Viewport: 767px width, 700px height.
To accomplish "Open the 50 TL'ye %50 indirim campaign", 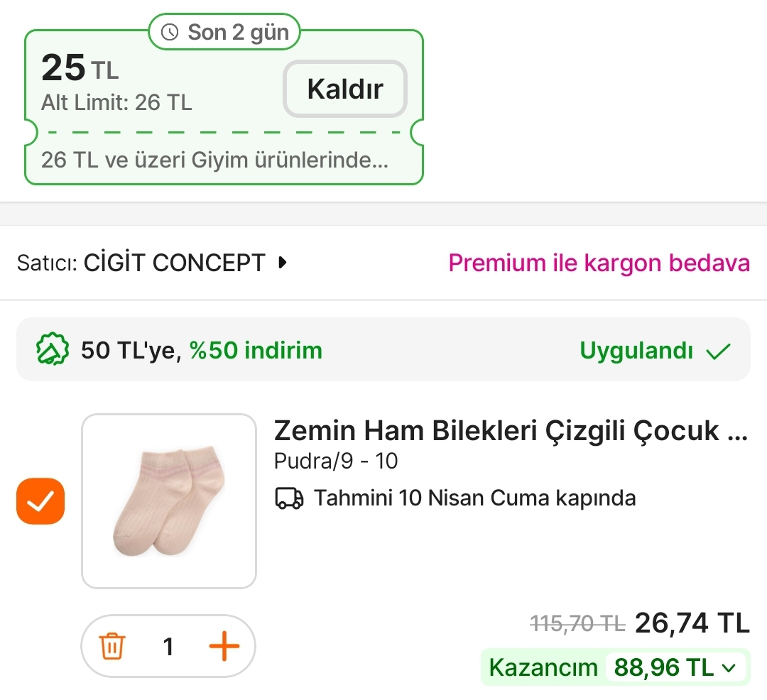I will coord(202,350).
